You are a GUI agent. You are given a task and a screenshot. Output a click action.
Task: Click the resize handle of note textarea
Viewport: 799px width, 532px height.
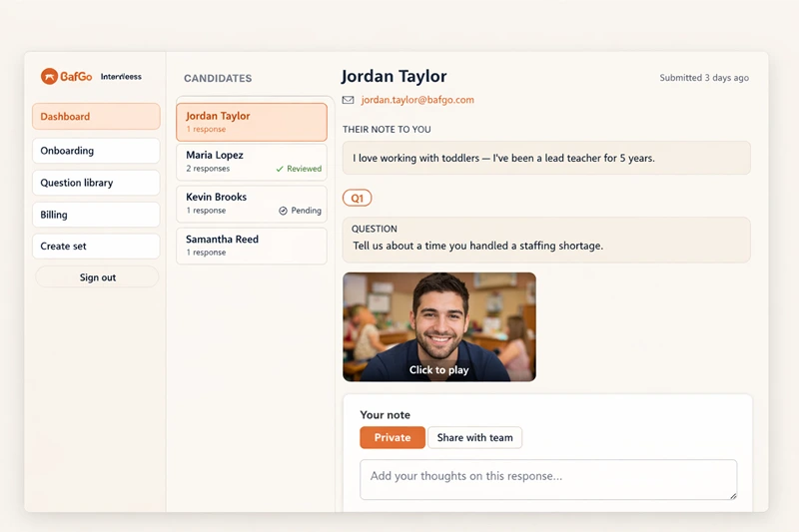pos(733,496)
